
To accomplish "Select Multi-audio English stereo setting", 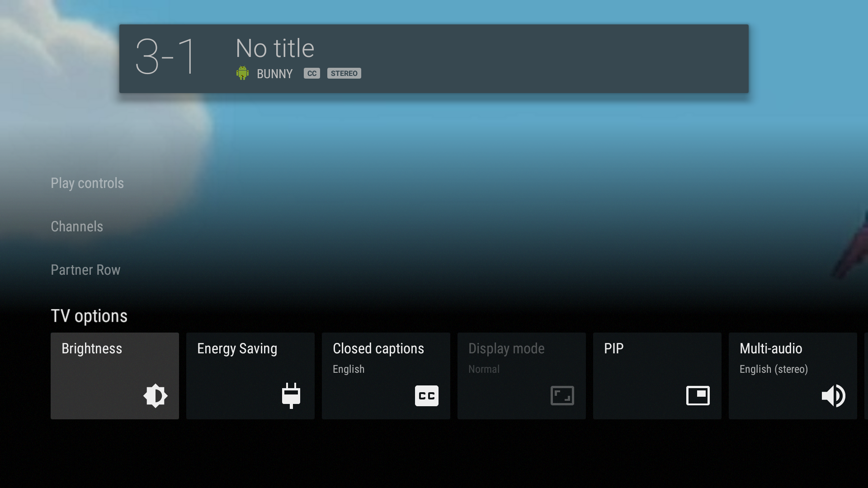I will pos(793,375).
